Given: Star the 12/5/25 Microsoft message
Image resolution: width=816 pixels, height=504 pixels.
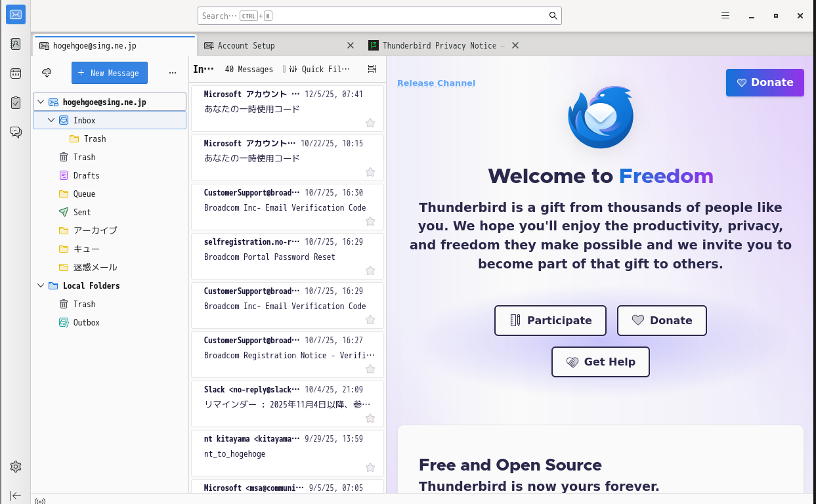Looking at the screenshot, I should coord(370,123).
